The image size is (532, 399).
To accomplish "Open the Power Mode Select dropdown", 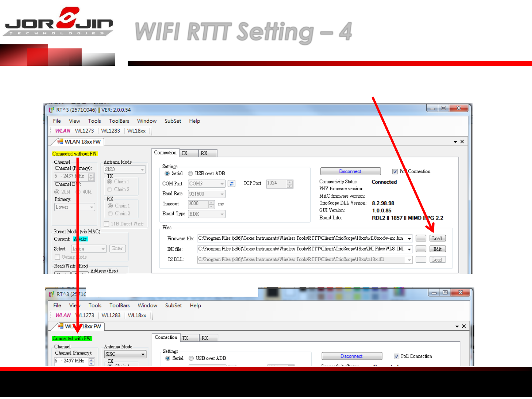I will [x=89, y=249].
